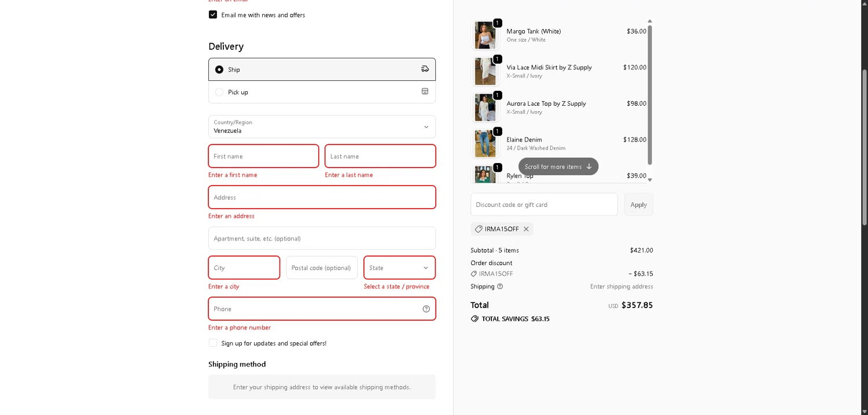Click the Aurora Lace Top thumbnail

[x=485, y=108]
